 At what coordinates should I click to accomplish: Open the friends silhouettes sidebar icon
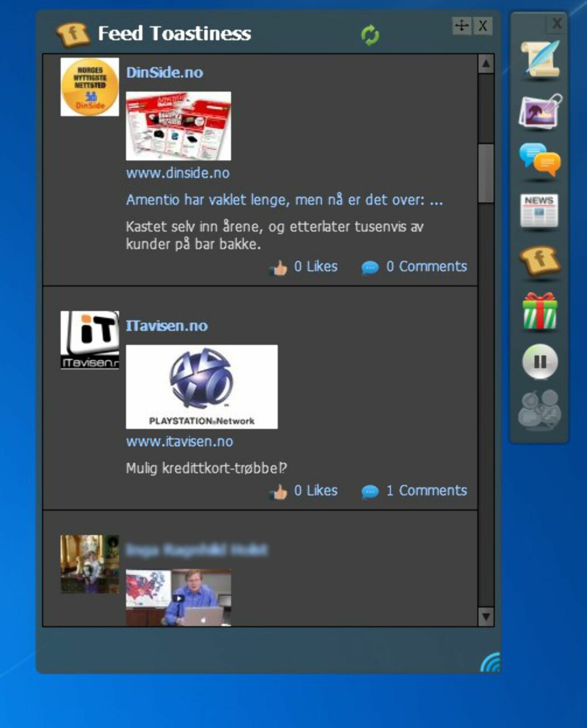click(539, 410)
